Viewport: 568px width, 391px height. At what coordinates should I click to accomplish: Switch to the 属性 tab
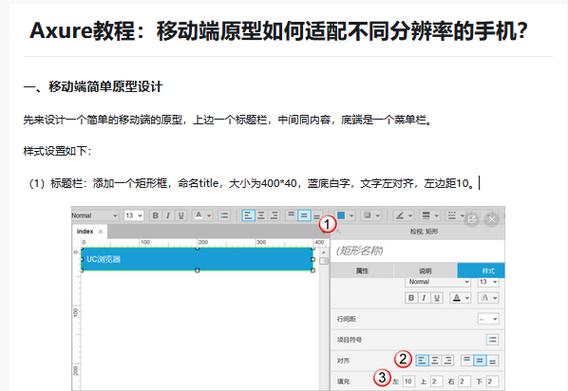[x=362, y=271]
